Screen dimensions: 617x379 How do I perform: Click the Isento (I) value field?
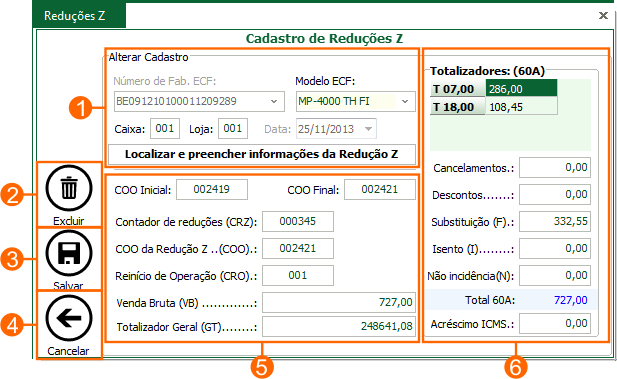tap(555, 249)
